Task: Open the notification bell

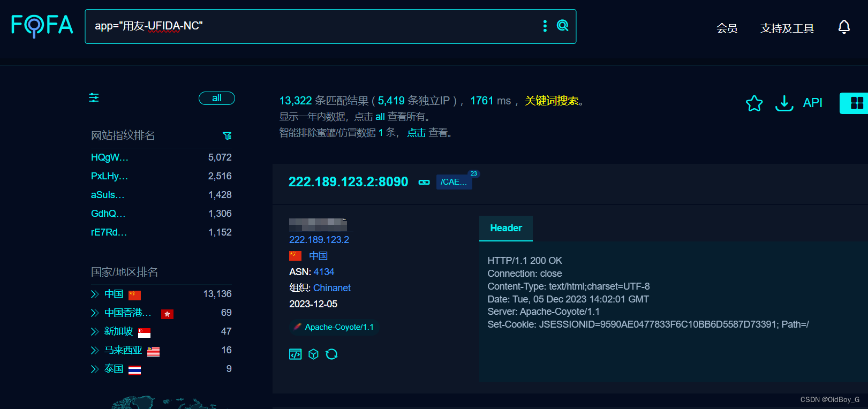Action: point(844,27)
